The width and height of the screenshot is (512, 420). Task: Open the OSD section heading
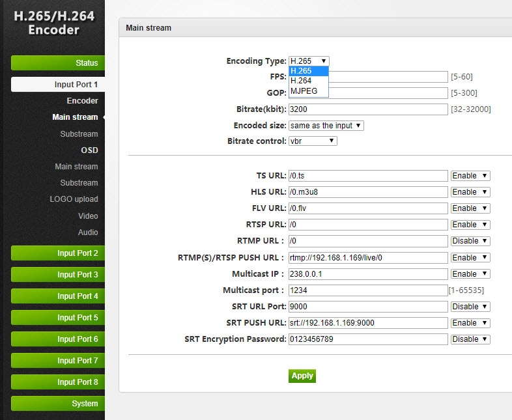[89, 150]
